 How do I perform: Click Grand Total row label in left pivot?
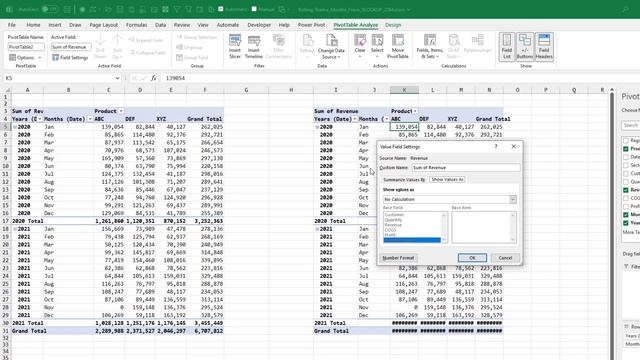click(x=29, y=331)
